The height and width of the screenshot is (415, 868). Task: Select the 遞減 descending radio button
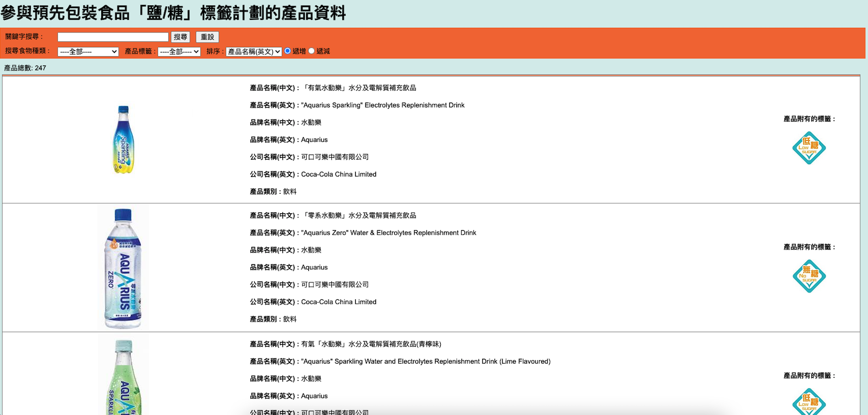tap(311, 51)
